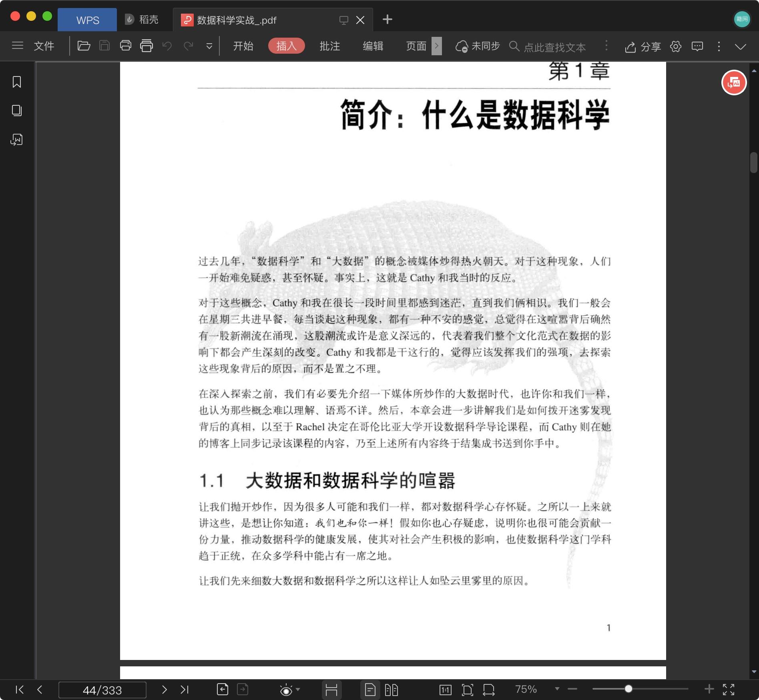This screenshot has height=700, width=759.
Task: Click the feedback chat bubble icon
Action: (x=697, y=46)
